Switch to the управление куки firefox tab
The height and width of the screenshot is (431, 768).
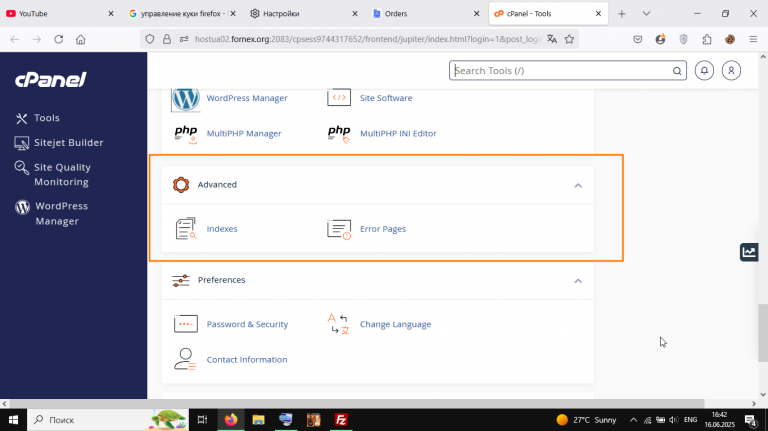[182, 14]
